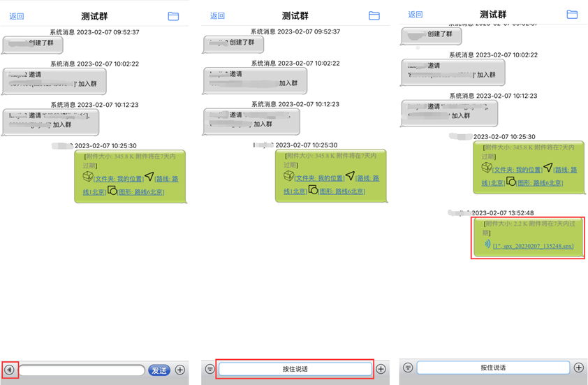Tap plus icon in the middle screen bottom bar
588x385 pixels.
(x=381, y=369)
